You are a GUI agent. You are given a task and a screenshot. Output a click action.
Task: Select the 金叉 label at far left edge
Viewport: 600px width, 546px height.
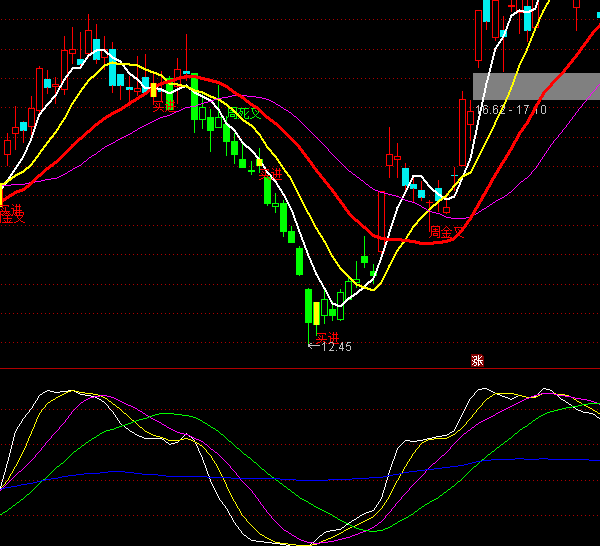point(10,212)
